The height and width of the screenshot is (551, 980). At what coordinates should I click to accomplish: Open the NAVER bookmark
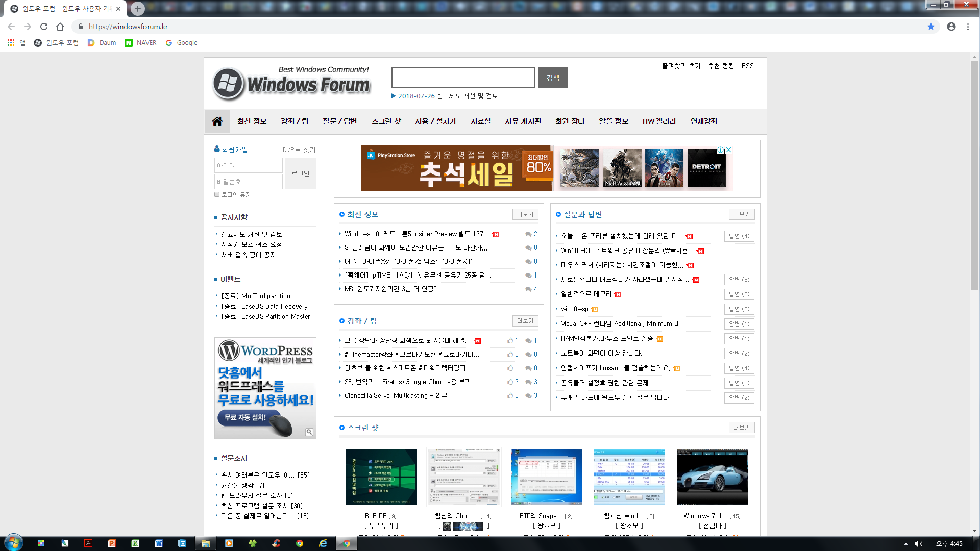point(141,43)
